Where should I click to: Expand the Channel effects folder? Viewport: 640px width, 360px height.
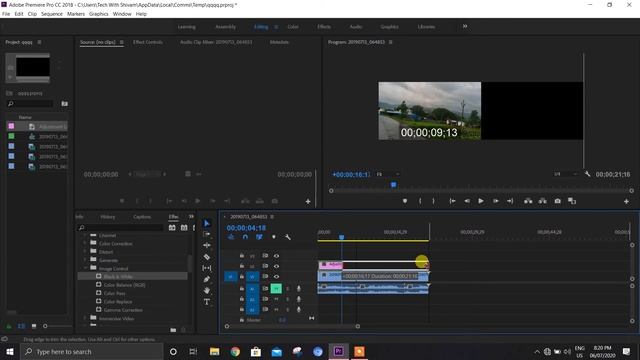click(85, 236)
